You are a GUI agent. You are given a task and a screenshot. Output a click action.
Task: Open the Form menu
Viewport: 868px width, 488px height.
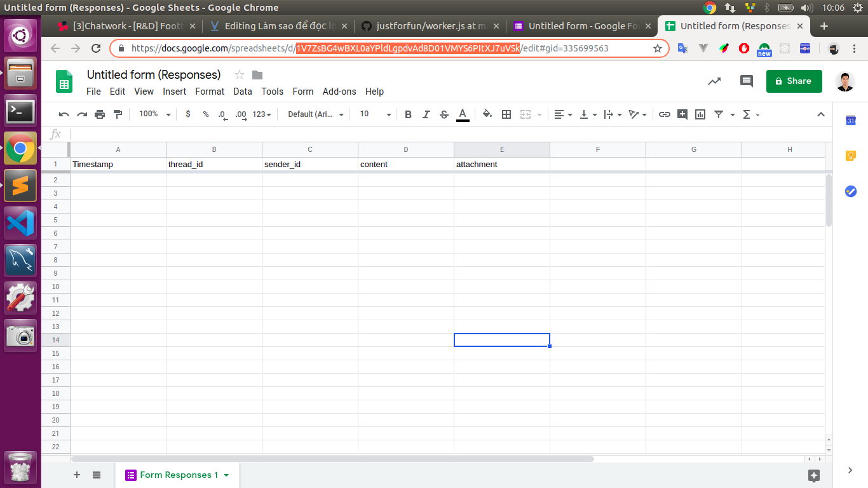303,91
